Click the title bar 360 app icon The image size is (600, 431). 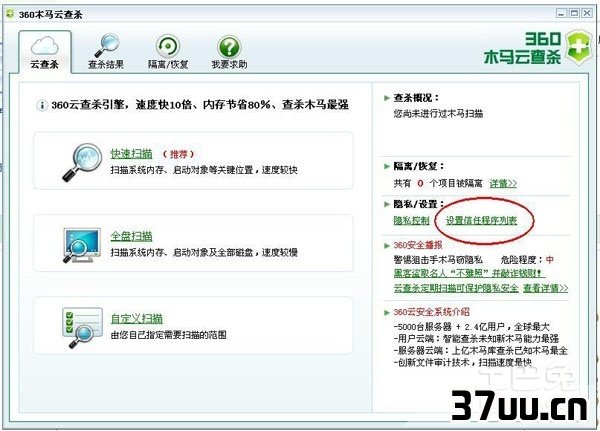(x=10, y=14)
